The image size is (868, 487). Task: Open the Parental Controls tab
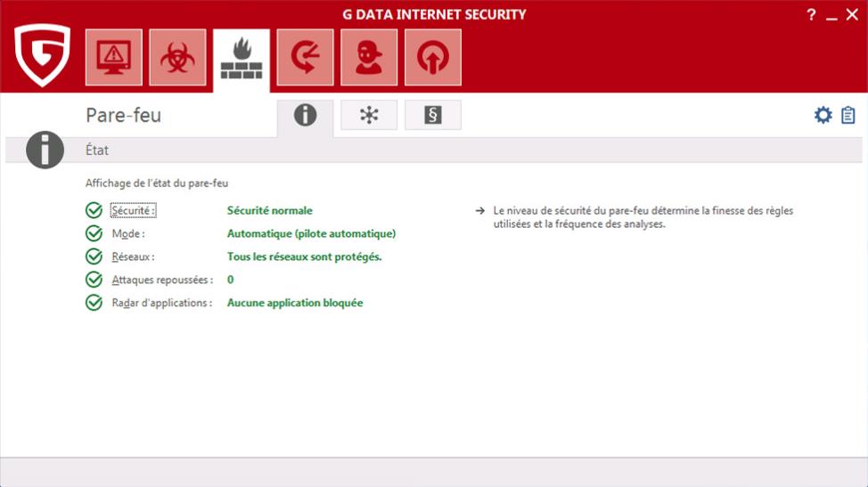pos(369,58)
